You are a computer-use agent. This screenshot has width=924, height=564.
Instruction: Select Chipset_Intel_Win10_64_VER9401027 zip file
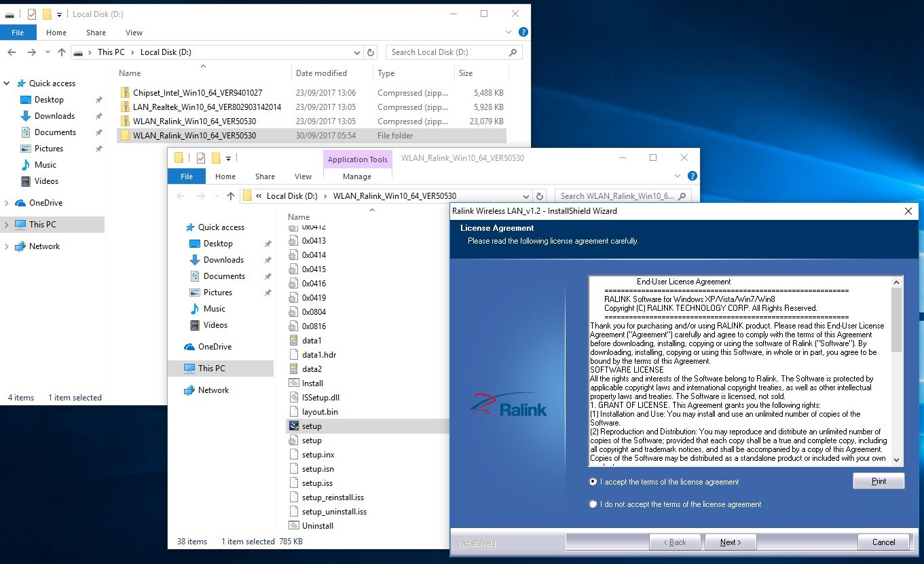(x=198, y=93)
